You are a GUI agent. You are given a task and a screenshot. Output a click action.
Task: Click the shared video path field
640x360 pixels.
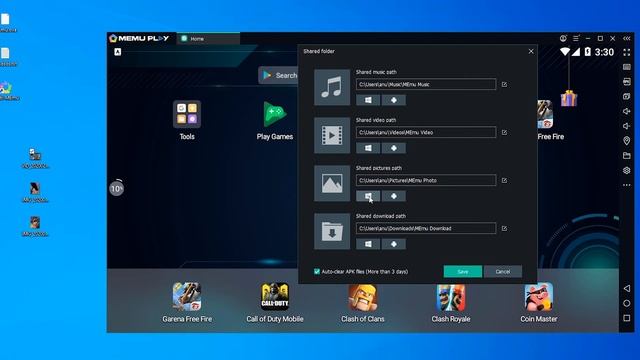426,132
